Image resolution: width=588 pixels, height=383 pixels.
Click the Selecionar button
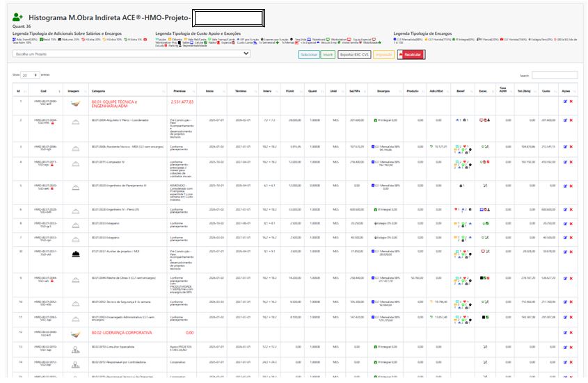click(x=308, y=54)
